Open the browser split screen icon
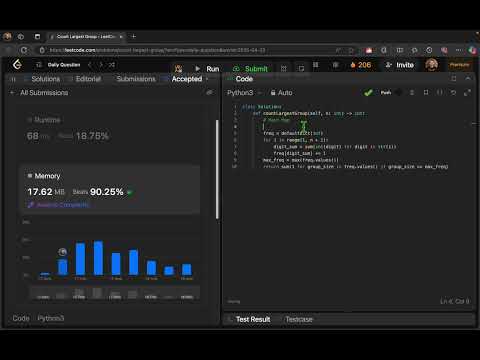The width and height of the screenshot is (480, 360). [400, 50]
